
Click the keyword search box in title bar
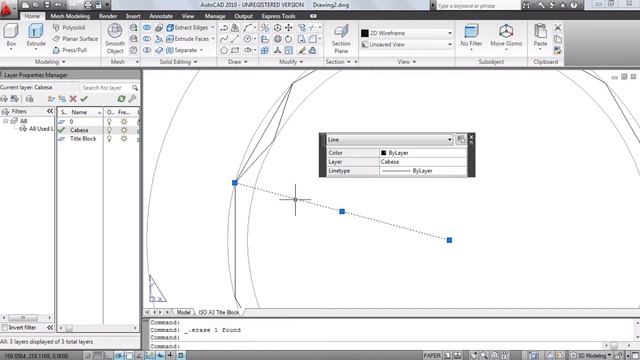pos(478,6)
